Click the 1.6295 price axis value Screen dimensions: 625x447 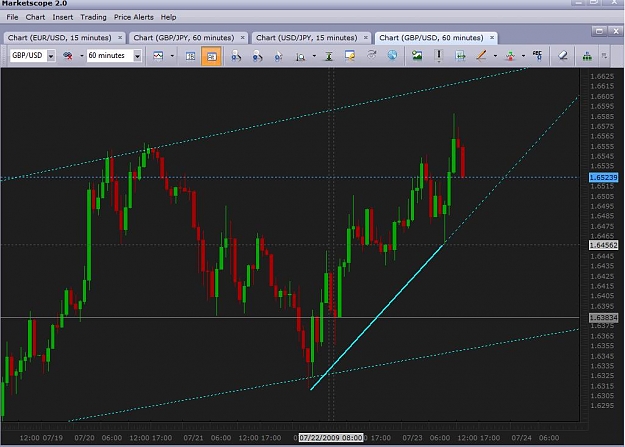pyautogui.click(x=602, y=406)
